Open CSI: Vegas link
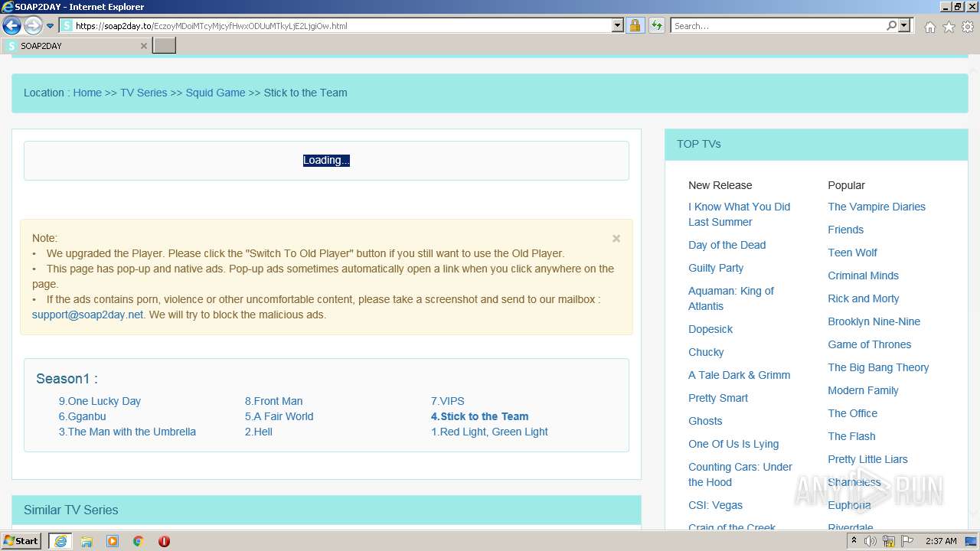 (x=715, y=505)
